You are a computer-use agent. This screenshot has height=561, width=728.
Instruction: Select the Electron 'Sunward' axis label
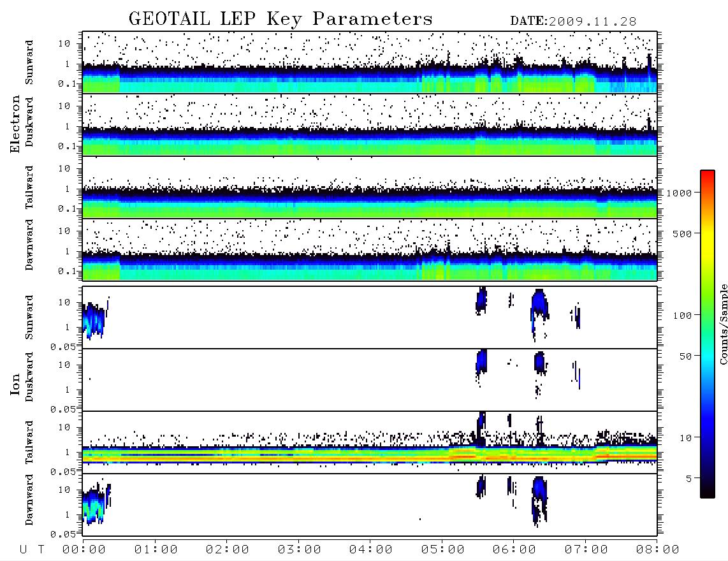click(x=29, y=62)
